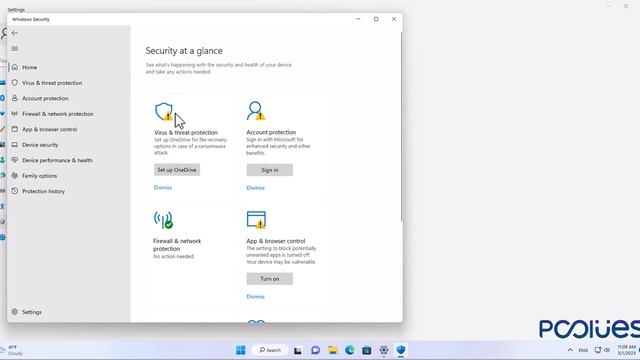Click Turn on for App & browser control
The image size is (640, 360).
269,279
